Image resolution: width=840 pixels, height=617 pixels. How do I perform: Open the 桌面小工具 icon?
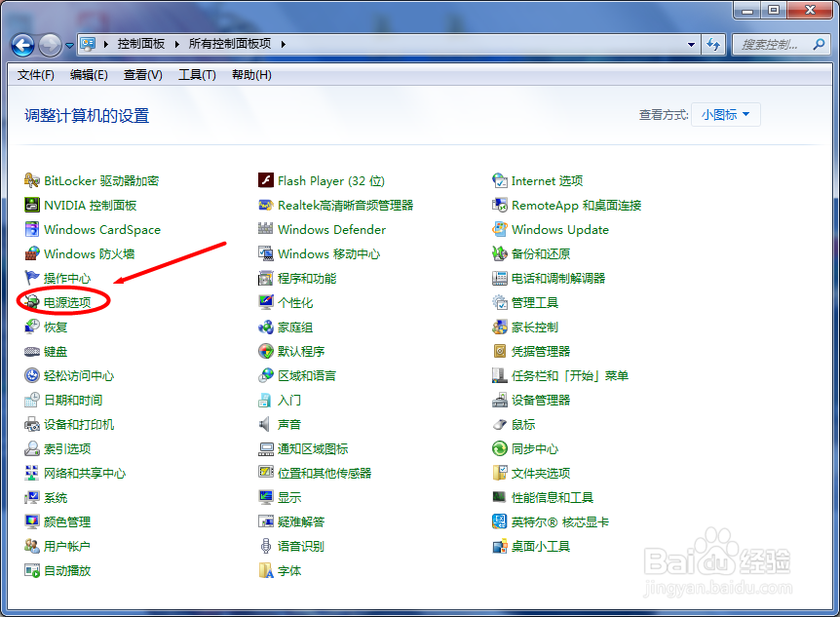point(500,546)
